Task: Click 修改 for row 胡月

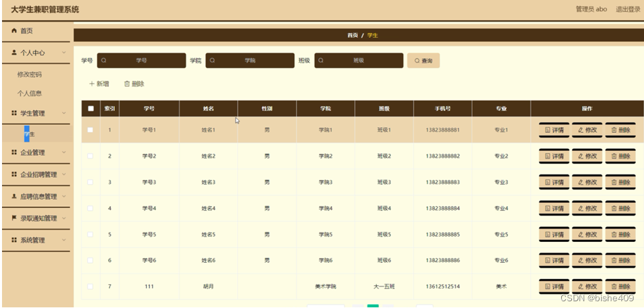Action: [587, 286]
